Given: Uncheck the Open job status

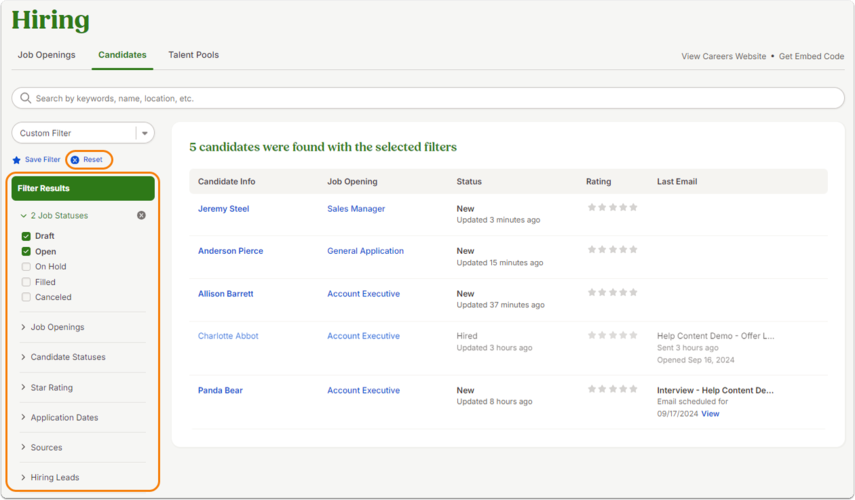Looking at the screenshot, I should [26, 251].
